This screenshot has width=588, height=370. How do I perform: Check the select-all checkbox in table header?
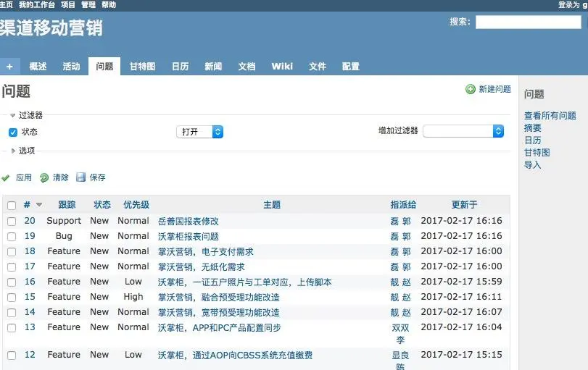(12, 205)
